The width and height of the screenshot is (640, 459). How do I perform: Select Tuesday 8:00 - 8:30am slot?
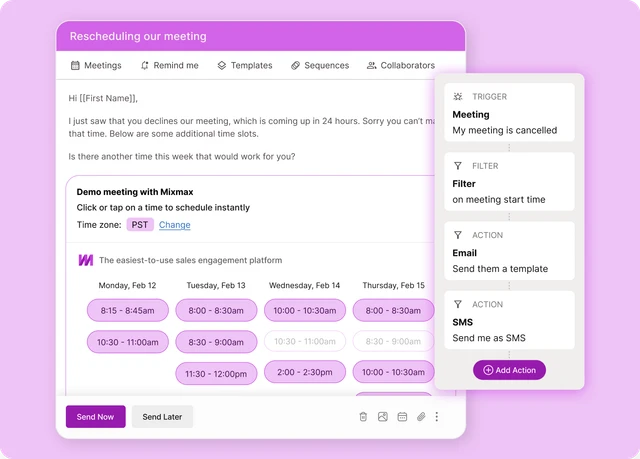point(216,310)
